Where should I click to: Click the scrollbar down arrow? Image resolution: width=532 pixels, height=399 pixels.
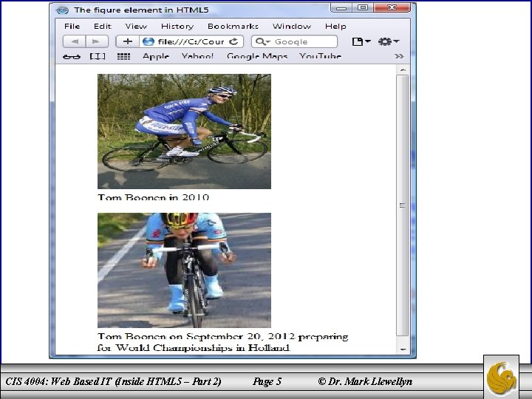coord(403,349)
